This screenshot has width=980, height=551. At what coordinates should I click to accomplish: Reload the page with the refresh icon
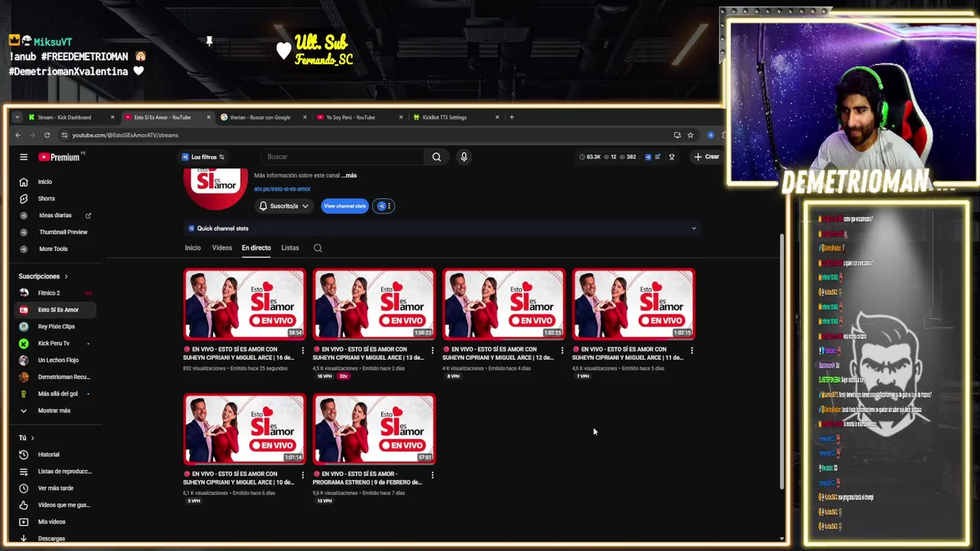[47, 135]
